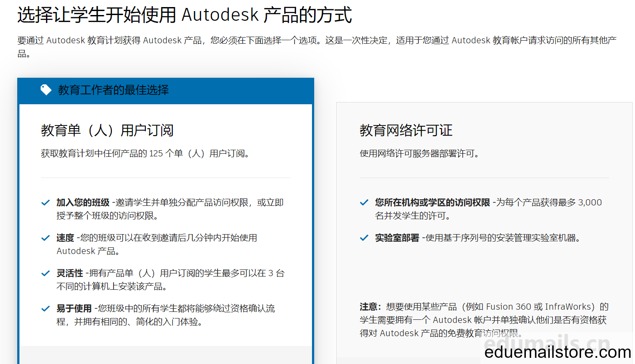Click the page title 选择让学生开始使用 Autodesk 产品的方式
The height and width of the screenshot is (364, 635).
[x=185, y=15]
